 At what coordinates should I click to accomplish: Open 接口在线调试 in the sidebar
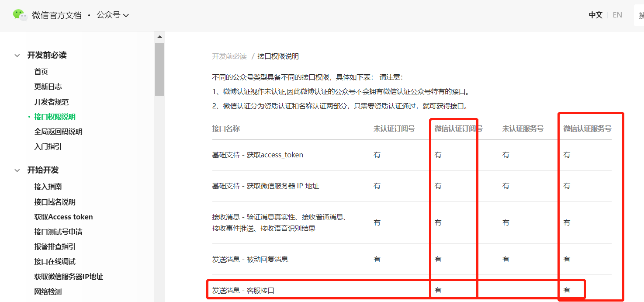55,261
